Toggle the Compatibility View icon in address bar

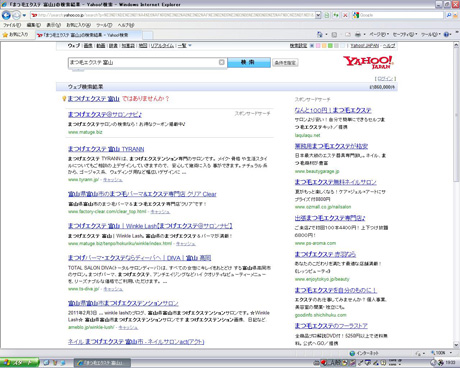point(327,15)
